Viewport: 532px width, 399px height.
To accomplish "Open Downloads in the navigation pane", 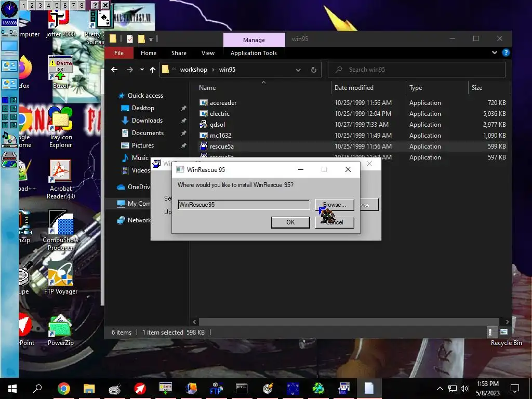I will click(x=147, y=121).
